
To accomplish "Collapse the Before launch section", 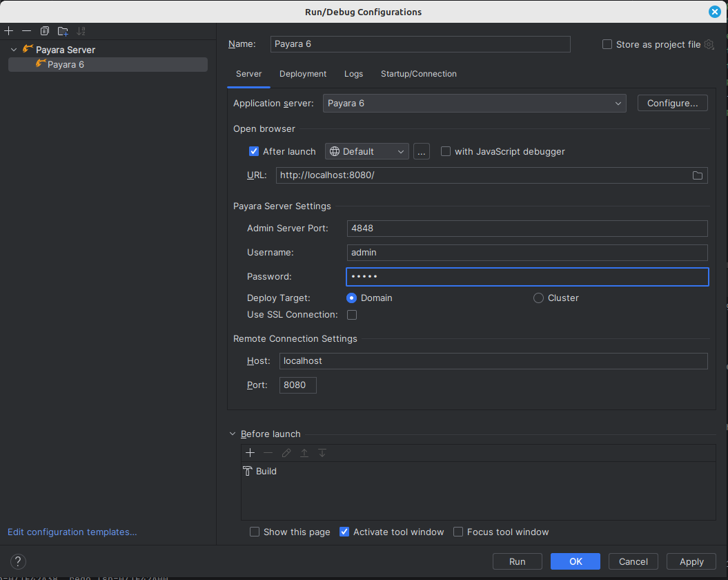I will tap(233, 434).
